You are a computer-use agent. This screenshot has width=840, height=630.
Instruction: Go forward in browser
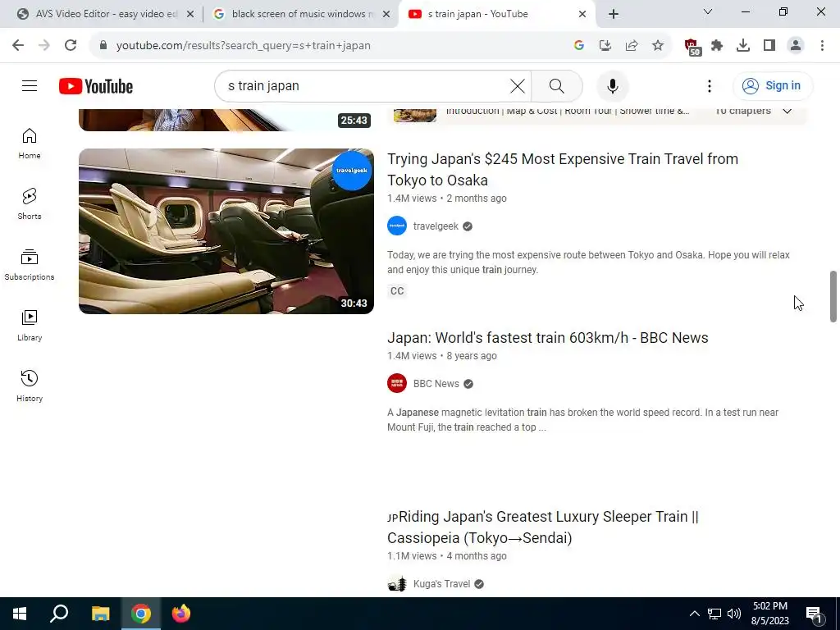point(44,45)
